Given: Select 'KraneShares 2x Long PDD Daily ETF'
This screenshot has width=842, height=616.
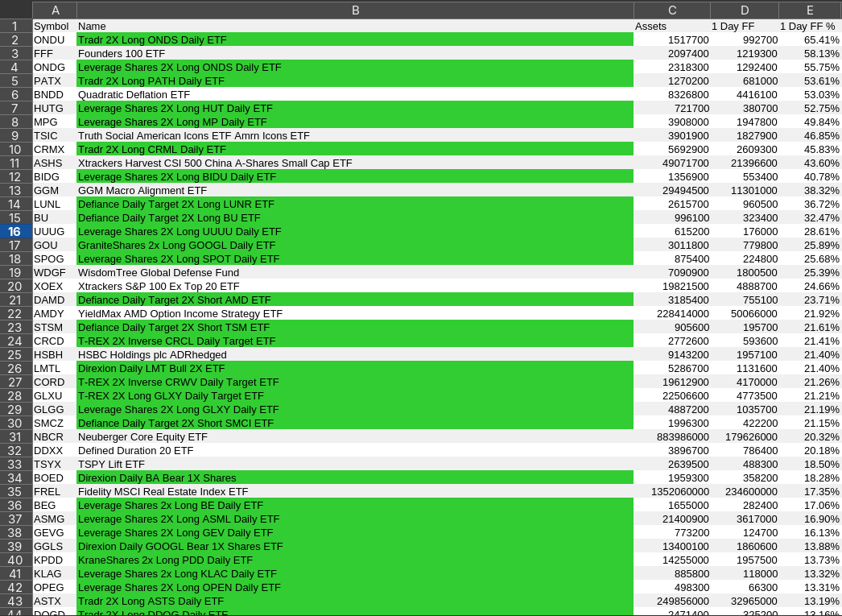Looking at the screenshot, I should pos(355,560).
